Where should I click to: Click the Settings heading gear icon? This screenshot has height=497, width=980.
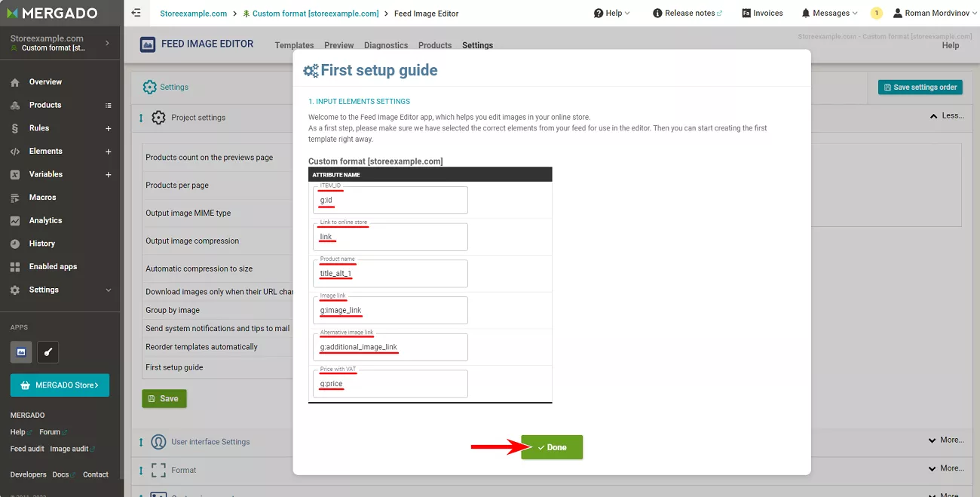[x=149, y=87]
